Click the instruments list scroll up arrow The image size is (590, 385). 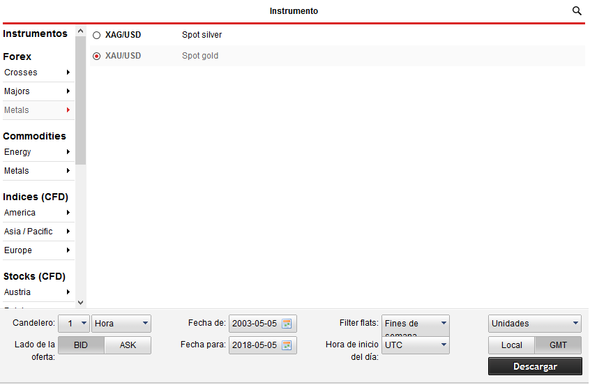pos(81,31)
